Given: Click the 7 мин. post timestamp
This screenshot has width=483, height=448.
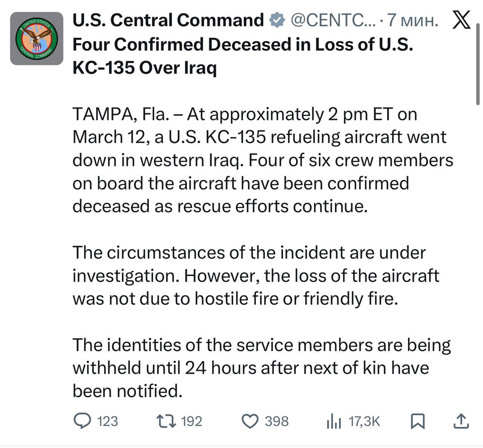Looking at the screenshot, I should click(413, 20).
